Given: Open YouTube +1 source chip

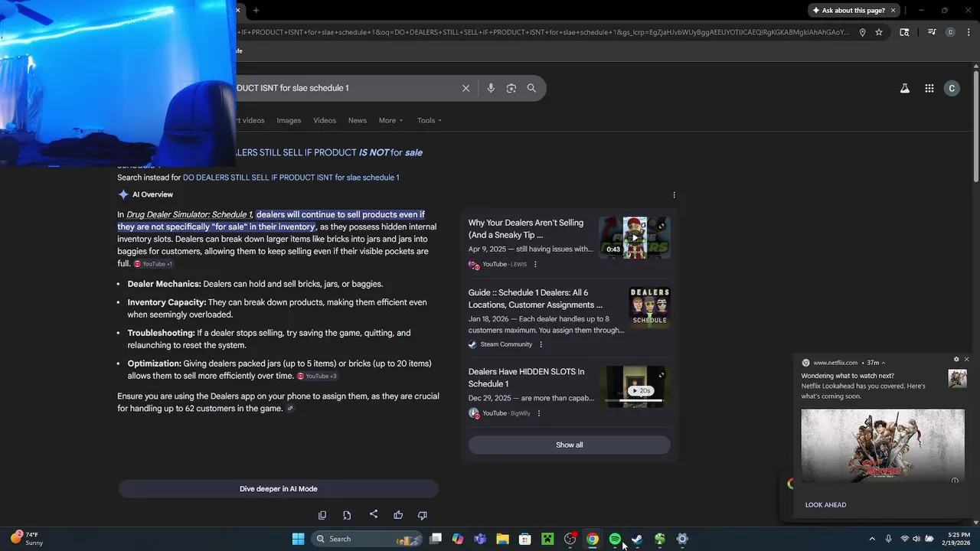Looking at the screenshot, I should point(153,264).
